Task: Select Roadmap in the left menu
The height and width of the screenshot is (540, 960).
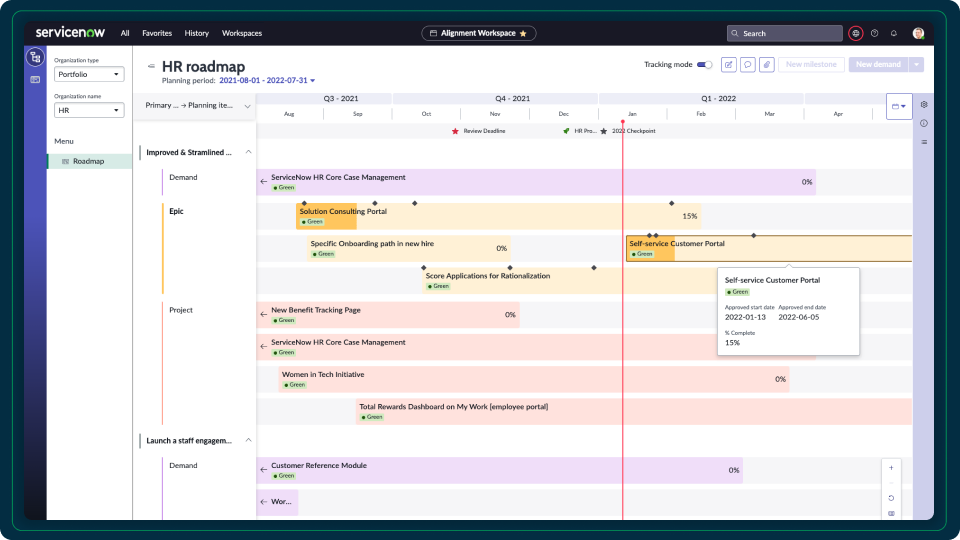Action: [x=88, y=161]
